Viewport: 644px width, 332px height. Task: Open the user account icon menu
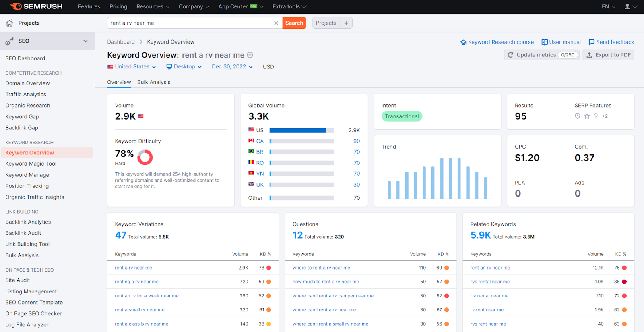click(x=630, y=6)
